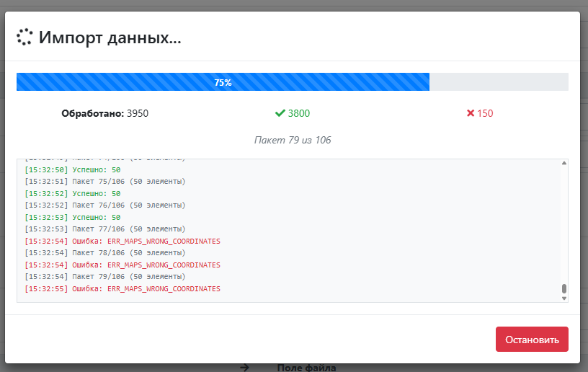Click the Обработано: 3950 counter

click(x=105, y=113)
